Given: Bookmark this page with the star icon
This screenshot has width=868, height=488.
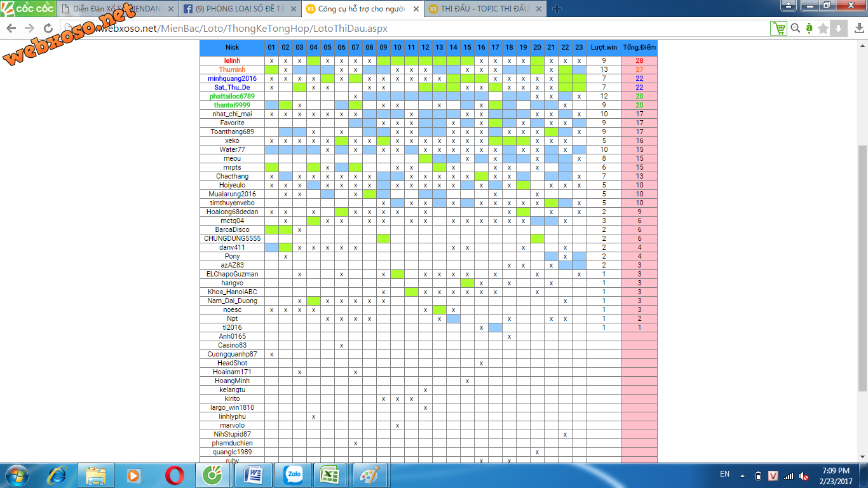Looking at the screenshot, I should coord(824,29).
